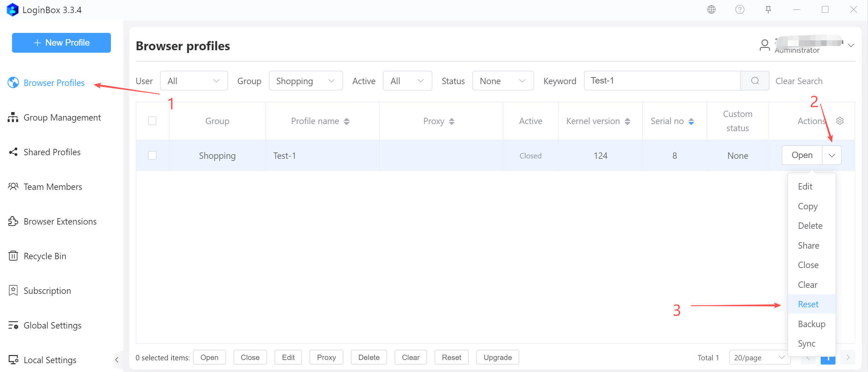This screenshot has width=868, height=372.
Task: Open the help question mark icon
Action: [740, 10]
